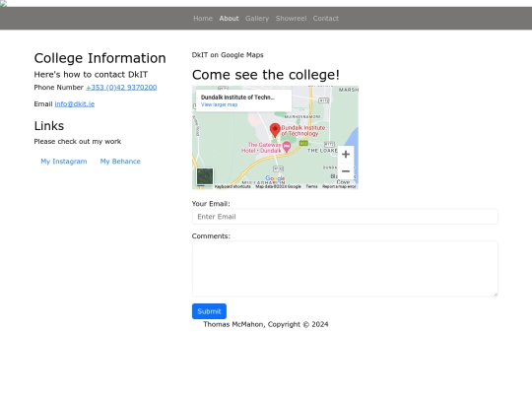Zoom in on the map
The image size is (532, 399).
[x=346, y=155]
